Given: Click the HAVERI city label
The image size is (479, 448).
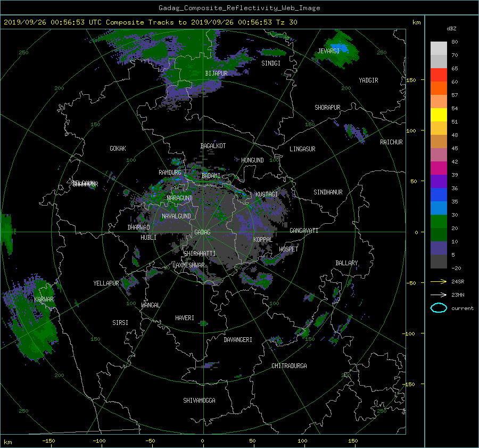Looking at the screenshot, I should pyautogui.click(x=185, y=318).
